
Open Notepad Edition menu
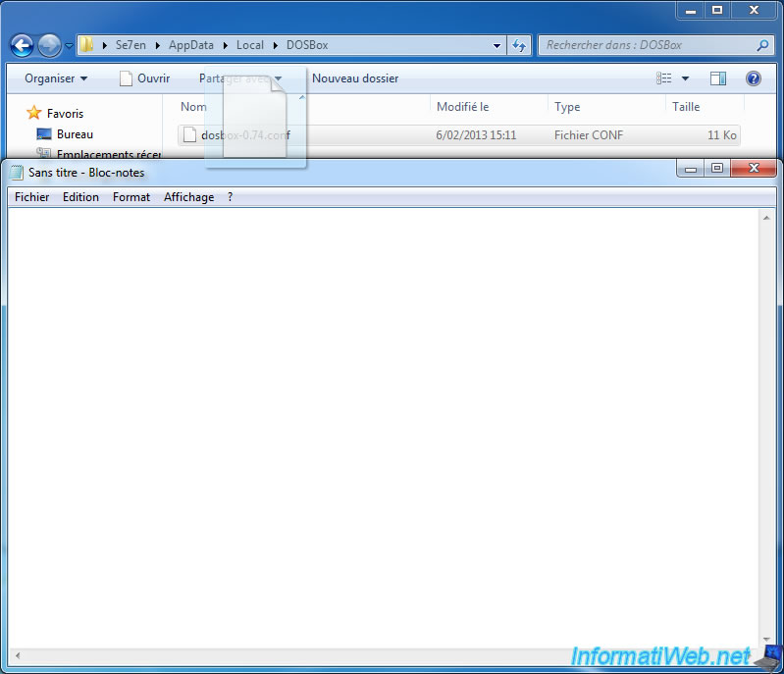[x=80, y=197]
